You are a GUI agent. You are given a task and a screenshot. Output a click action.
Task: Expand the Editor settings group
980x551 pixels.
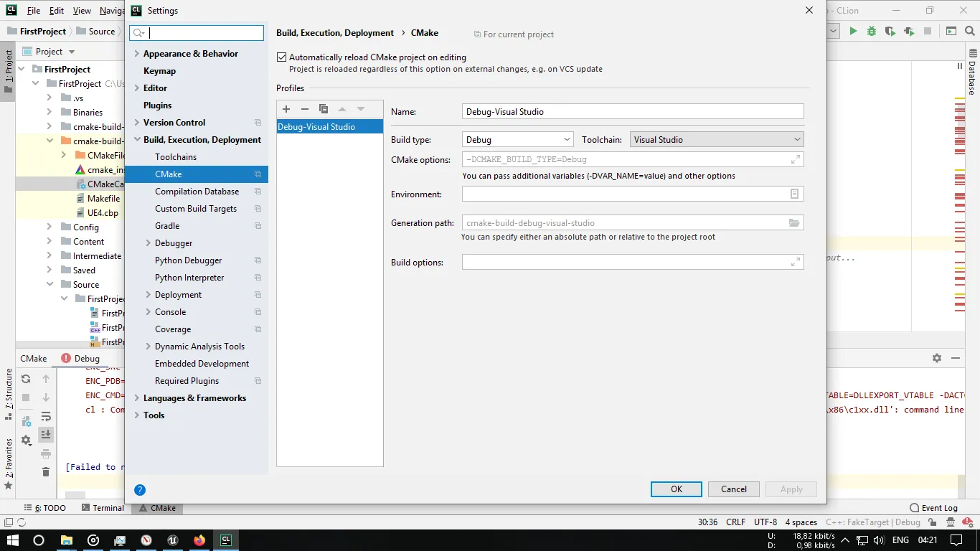(137, 88)
